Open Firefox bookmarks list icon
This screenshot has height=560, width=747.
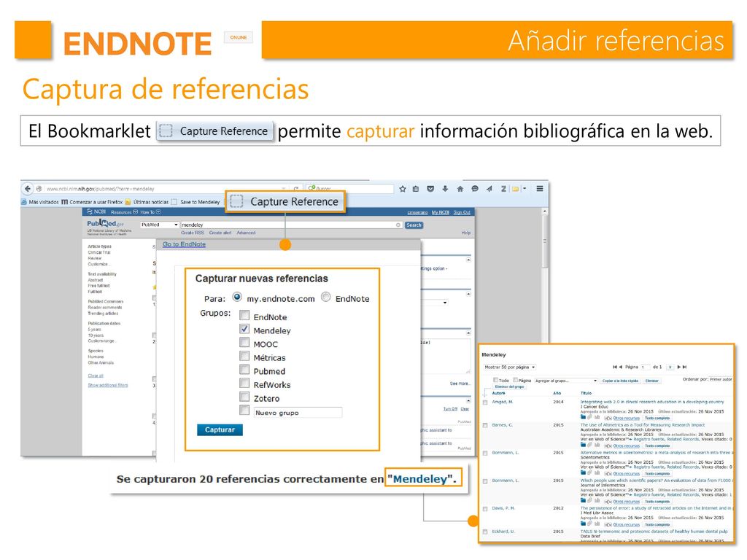(415, 189)
